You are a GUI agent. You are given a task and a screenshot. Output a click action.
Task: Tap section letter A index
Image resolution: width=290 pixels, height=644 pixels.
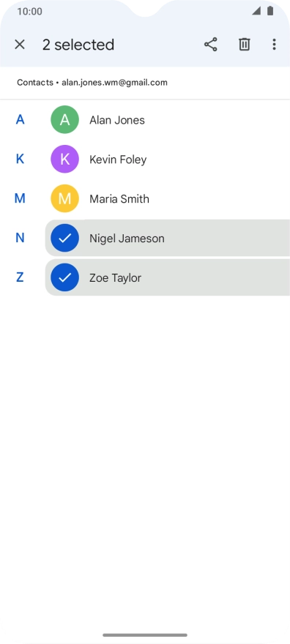pos(20,119)
